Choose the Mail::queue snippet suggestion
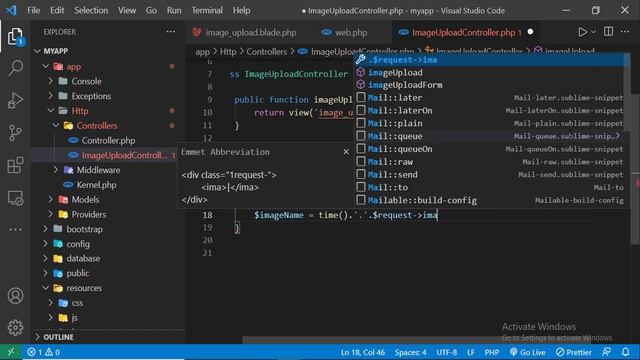This screenshot has width=640, height=360. (x=489, y=136)
